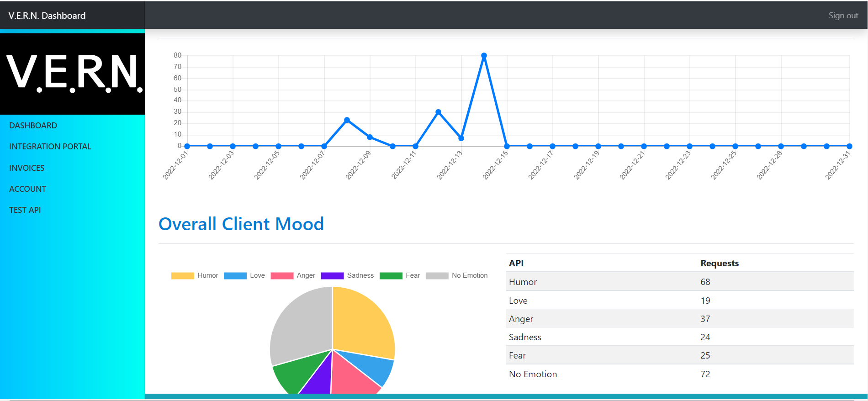This screenshot has height=401, width=868.
Task: Click the 80 y-axis label
Action: pyautogui.click(x=177, y=55)
